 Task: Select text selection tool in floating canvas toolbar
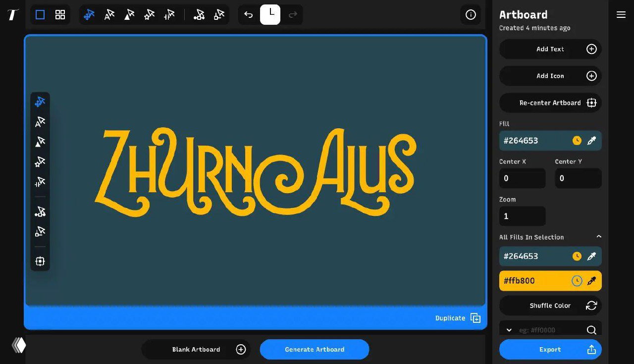click(40, 122)
